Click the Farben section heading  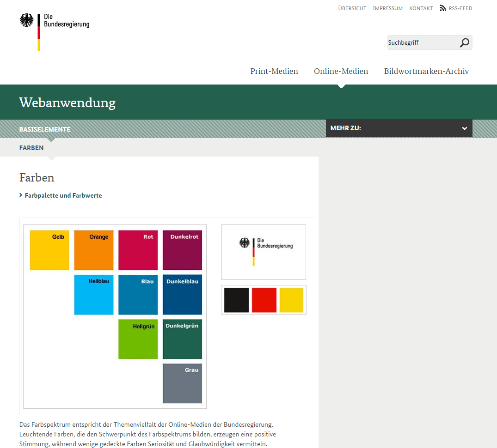[x=37, y=178]
